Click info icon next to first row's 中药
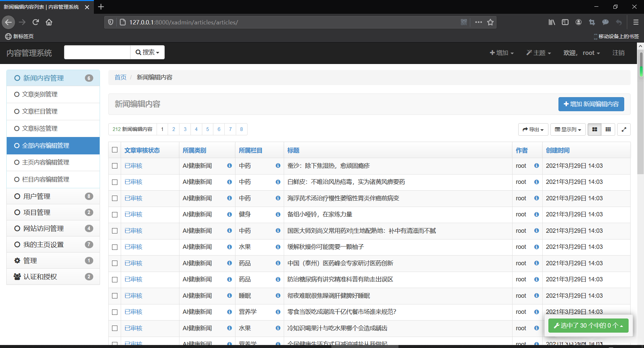The height and width of the screenshot is (348, 644). [x=278, y=166]
